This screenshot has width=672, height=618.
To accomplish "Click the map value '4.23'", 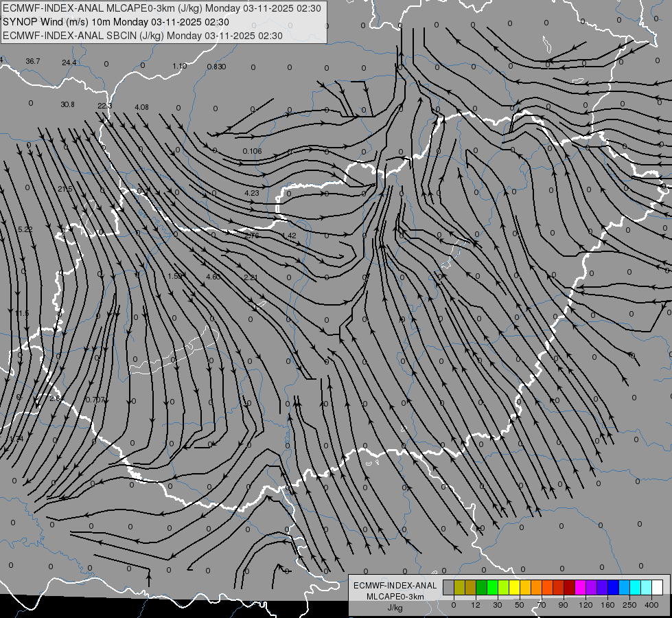I will pos(252,193).
